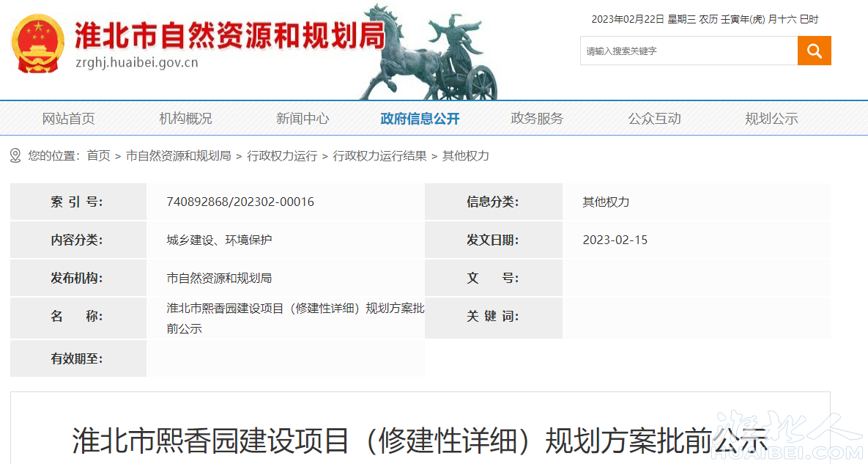Switch to the 公众互动 section

[x=654, y=119]
